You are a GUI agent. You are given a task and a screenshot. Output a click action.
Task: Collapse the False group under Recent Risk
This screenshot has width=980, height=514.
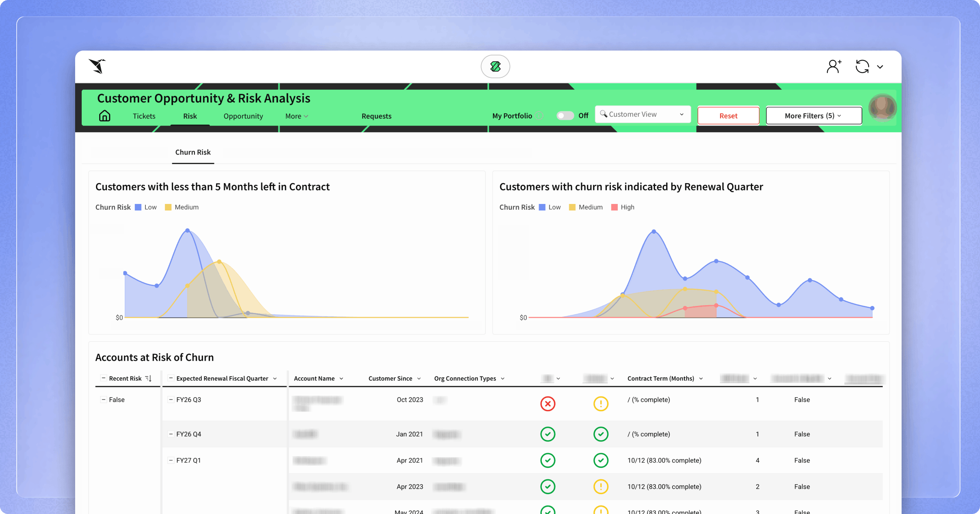click(x=103, y=399)
